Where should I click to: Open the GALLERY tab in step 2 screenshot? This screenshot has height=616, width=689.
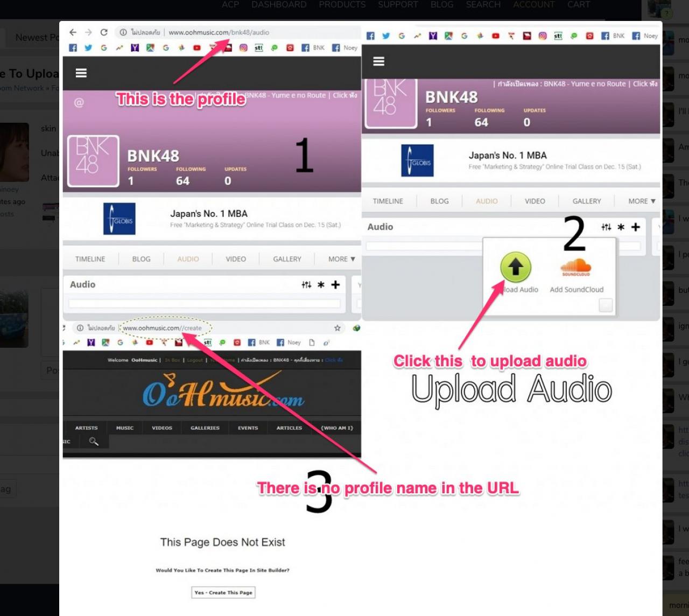(x=587, y=201)
